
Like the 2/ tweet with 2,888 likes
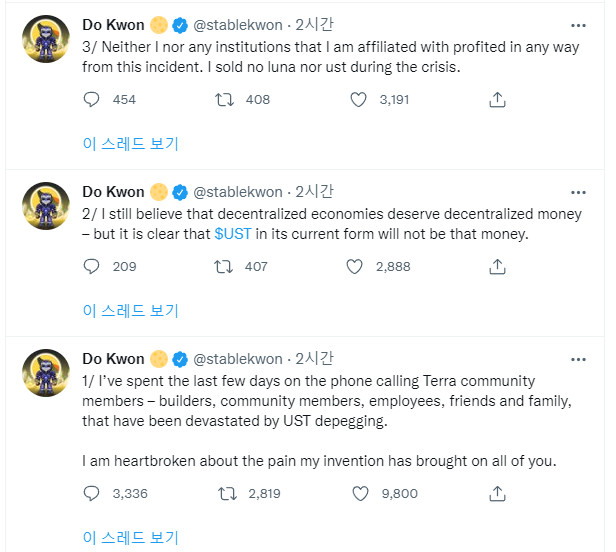point(354,267)
